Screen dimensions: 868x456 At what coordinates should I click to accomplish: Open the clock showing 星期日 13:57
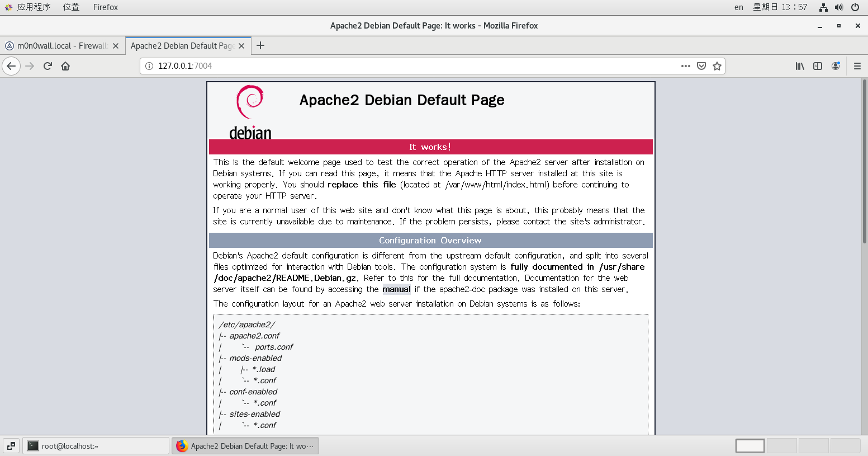point(780,7)
